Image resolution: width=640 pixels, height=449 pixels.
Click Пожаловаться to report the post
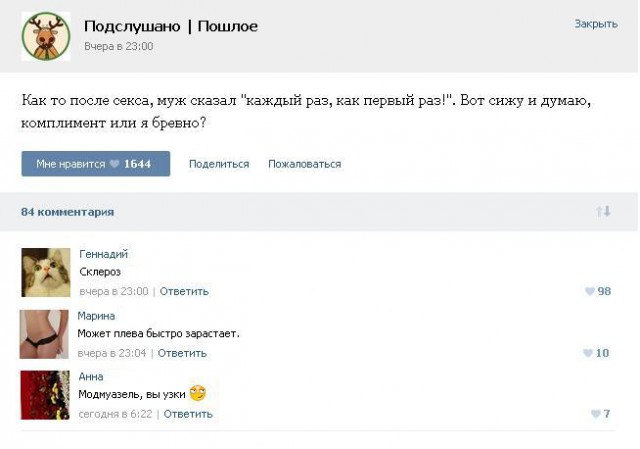pyautogui.click(x=304, y=164)
